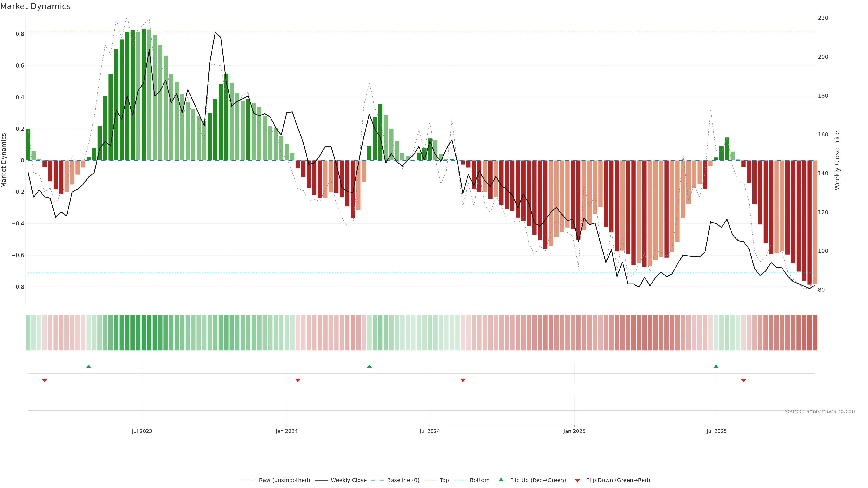Toggle the Bottom legend entry
The width and height of the screenshot is (868, 488).
pyautogui.click(x=479, y=480)
